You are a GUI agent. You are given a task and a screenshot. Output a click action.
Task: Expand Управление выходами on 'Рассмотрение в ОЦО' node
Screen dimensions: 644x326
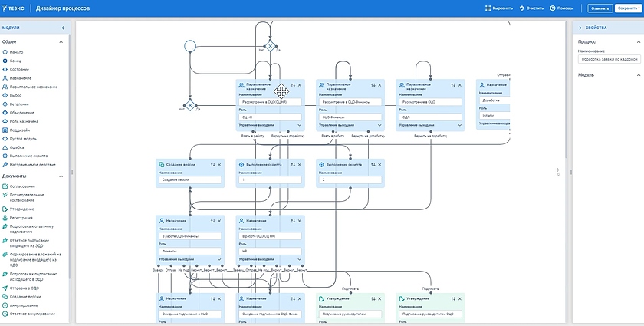[x=459, y=124]
